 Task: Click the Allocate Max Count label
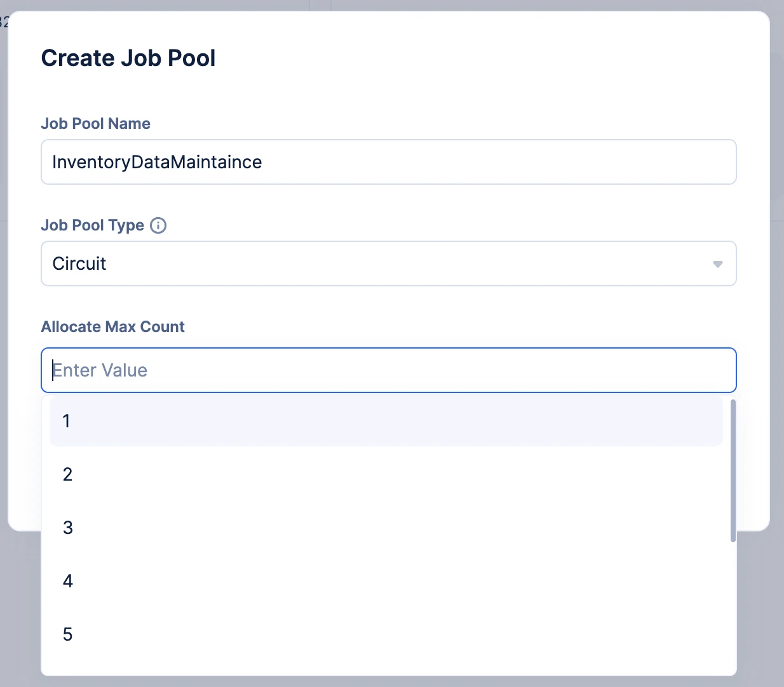tap(112, 327)
